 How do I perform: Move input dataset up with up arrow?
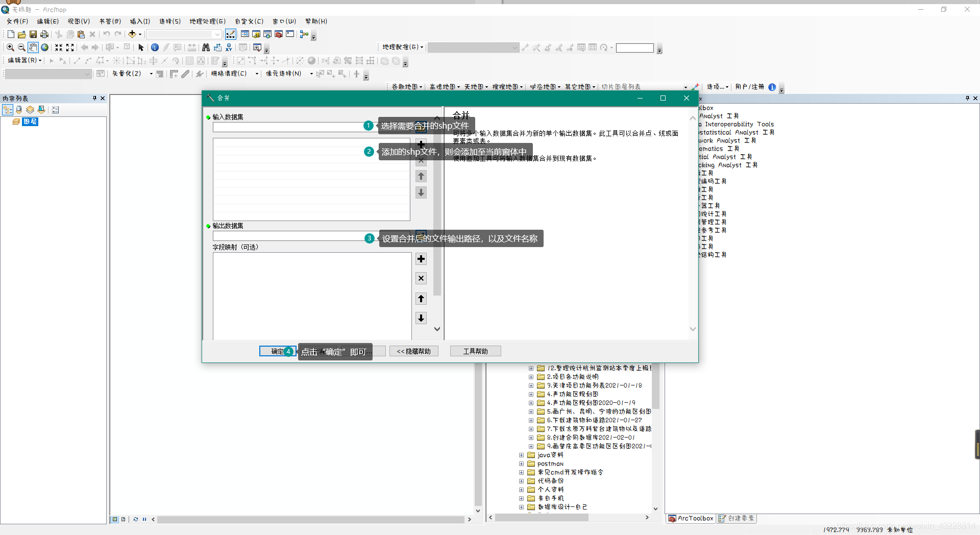(421, 176)
